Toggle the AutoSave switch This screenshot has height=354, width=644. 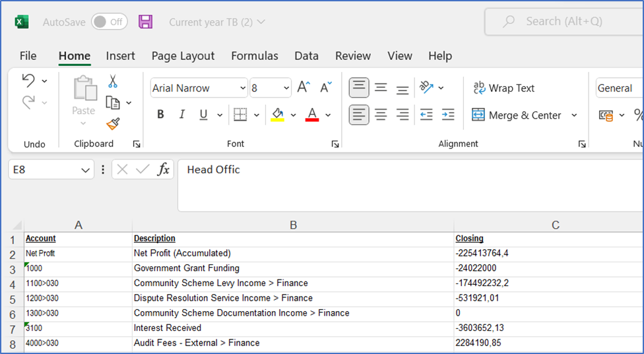[109, 22]
